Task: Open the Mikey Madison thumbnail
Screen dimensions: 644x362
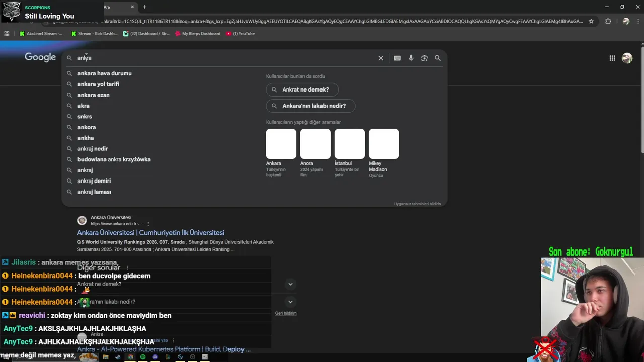Action: 383,144
